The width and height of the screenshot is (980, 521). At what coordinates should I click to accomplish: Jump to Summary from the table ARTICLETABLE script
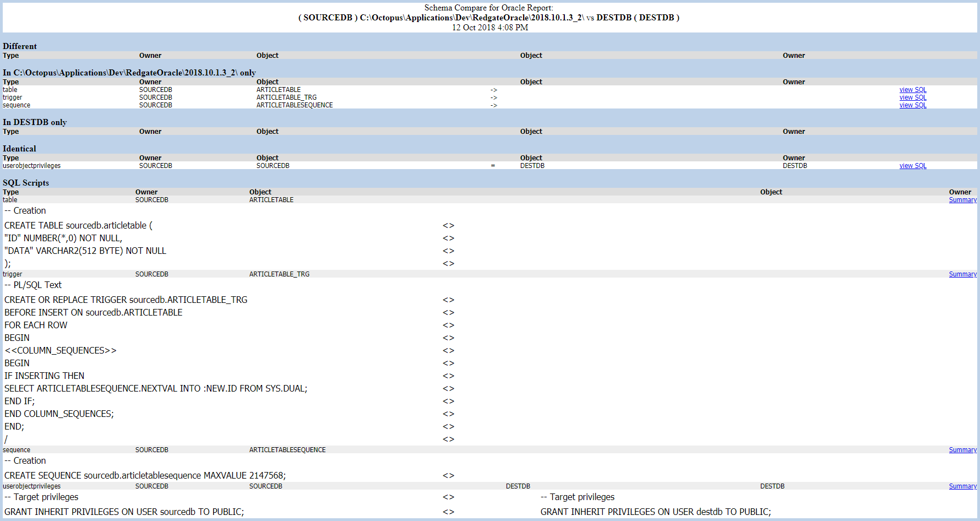[962, 200]
